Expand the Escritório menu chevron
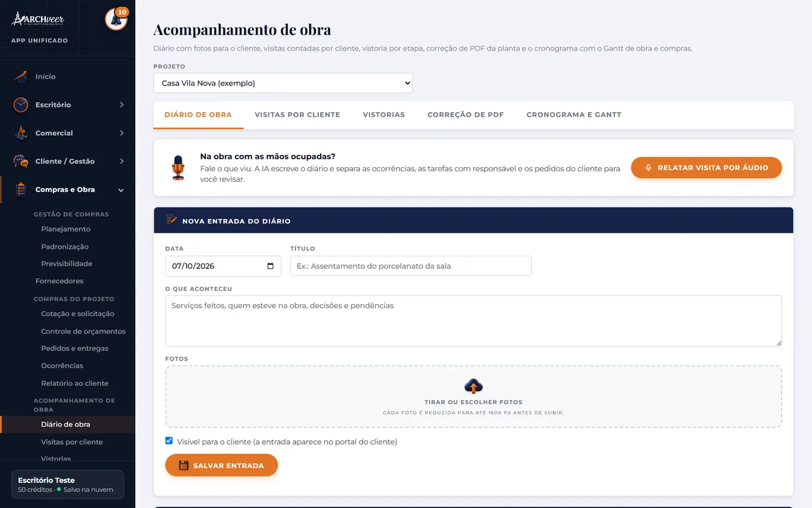The height and width of the screenshot is (508, 812). [x=122, y=105]
